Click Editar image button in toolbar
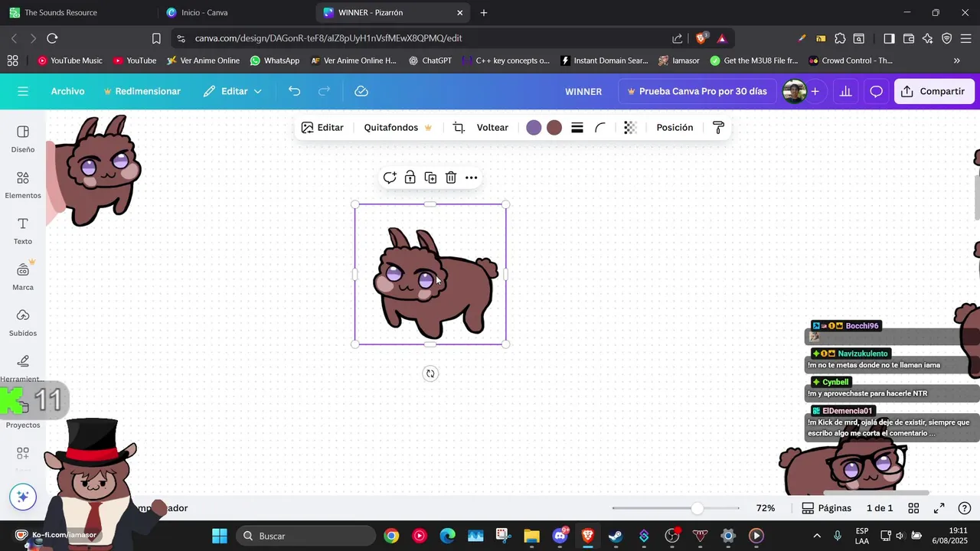 pyautogui.click(x=322, y=128)
